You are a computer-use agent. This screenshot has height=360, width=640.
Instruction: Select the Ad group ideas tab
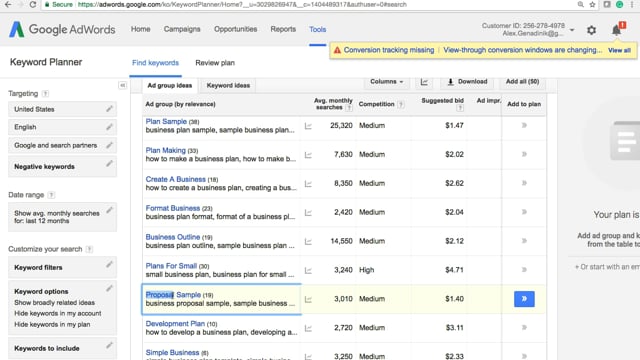pyautogui.click(x=169, y=85)
